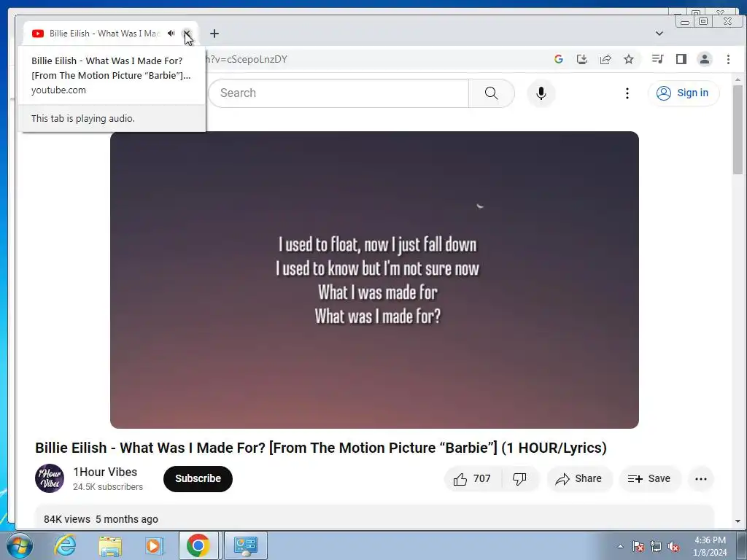Click the scrollbar up arrow
Image resolution: width=747 pixels, height=560 pixels.
coord(738,79)
